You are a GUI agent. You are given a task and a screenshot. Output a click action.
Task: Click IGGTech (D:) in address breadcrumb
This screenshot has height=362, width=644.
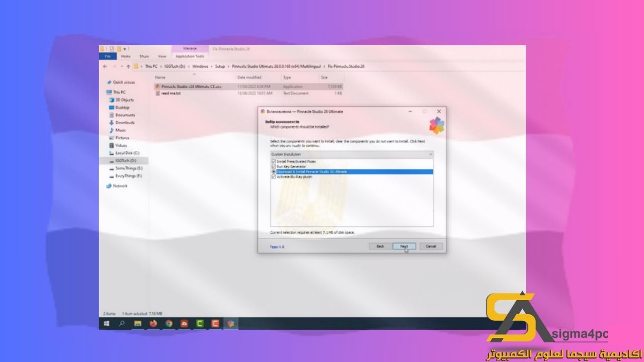(176, 66)
